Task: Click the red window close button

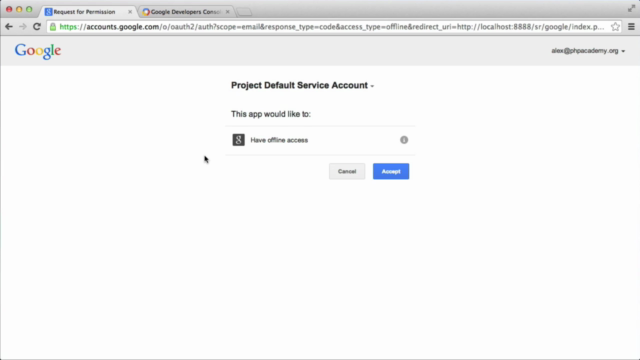Action: (9, 9)
